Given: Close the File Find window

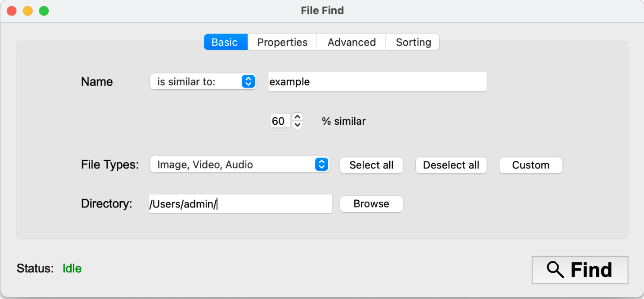Looking at the screenshot, I should pos(12,11).
